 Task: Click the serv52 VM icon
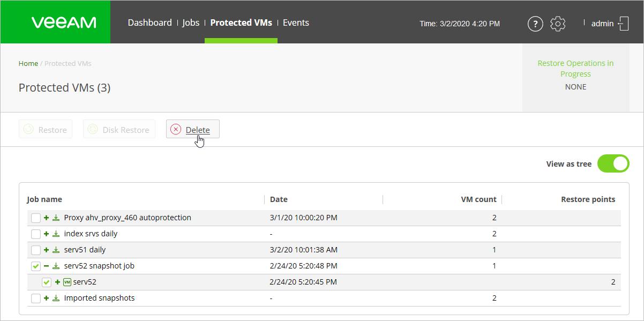67,282
